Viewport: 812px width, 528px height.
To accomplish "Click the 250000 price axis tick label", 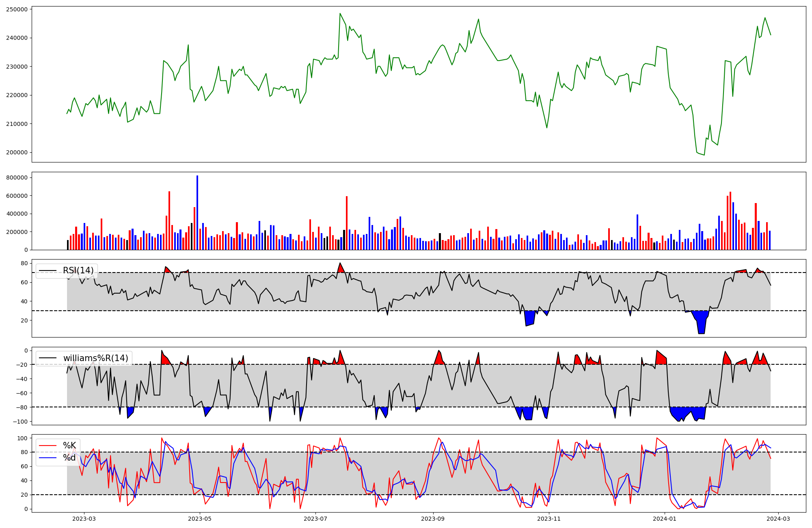I will (17, 9).
